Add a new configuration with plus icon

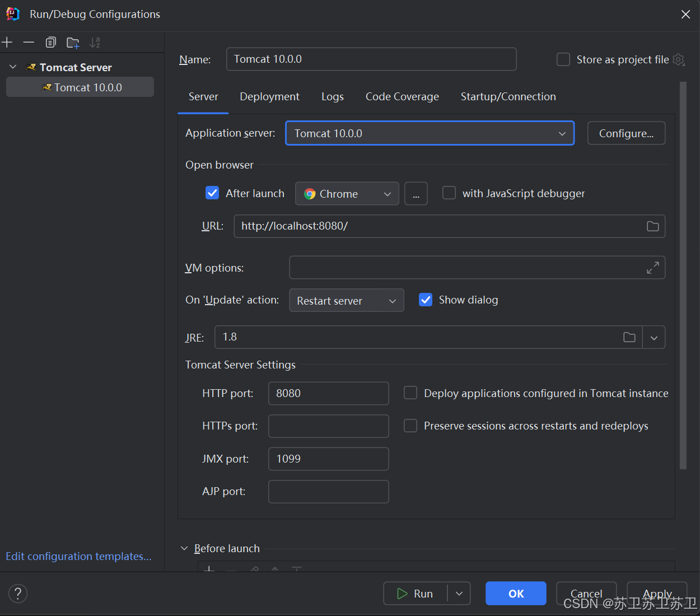[7, 43]
